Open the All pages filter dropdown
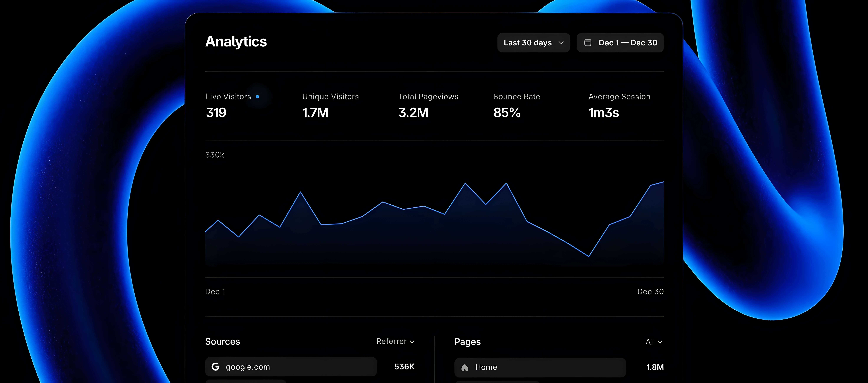Image resolution: width=868 pixels, height=383 pixels. tap(654, 342)
